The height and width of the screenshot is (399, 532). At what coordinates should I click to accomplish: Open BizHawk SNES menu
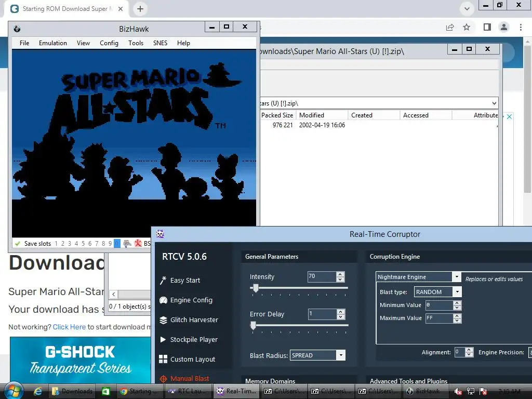[x=160, y=43]
